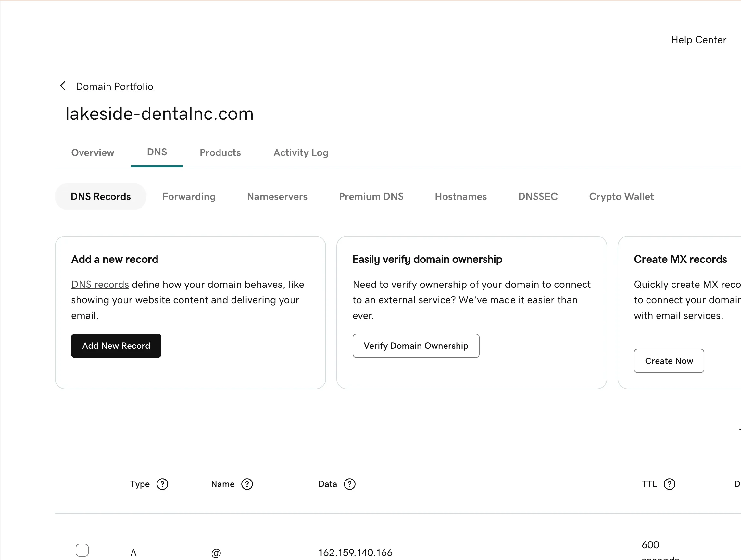The width and height of the screenshot is (741, 560).
Task: Open the Crypto Wallet section
Action: pyautogui.click(x=622, y=197)
